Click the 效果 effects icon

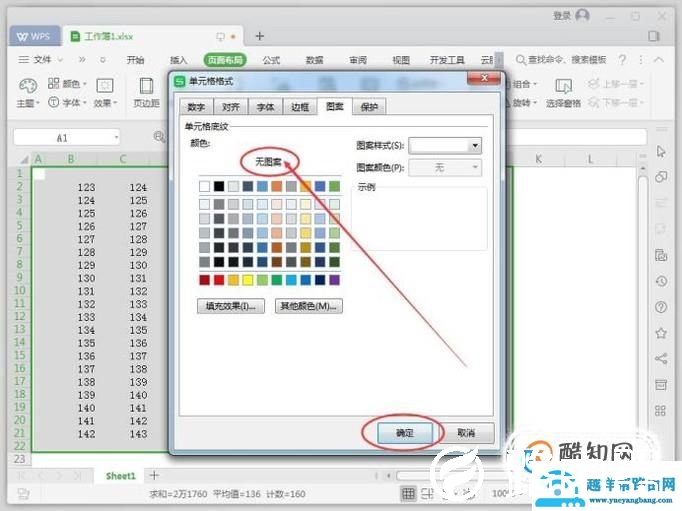pos(105,85)
